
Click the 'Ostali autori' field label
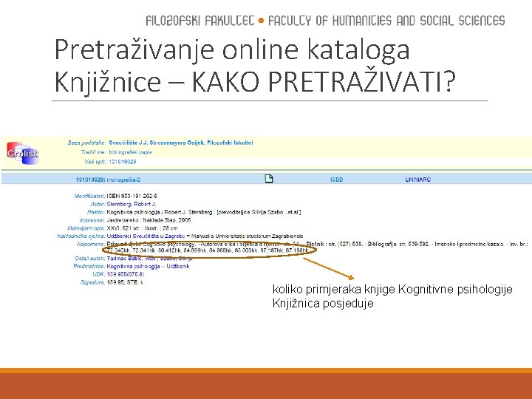coord(89,259)
